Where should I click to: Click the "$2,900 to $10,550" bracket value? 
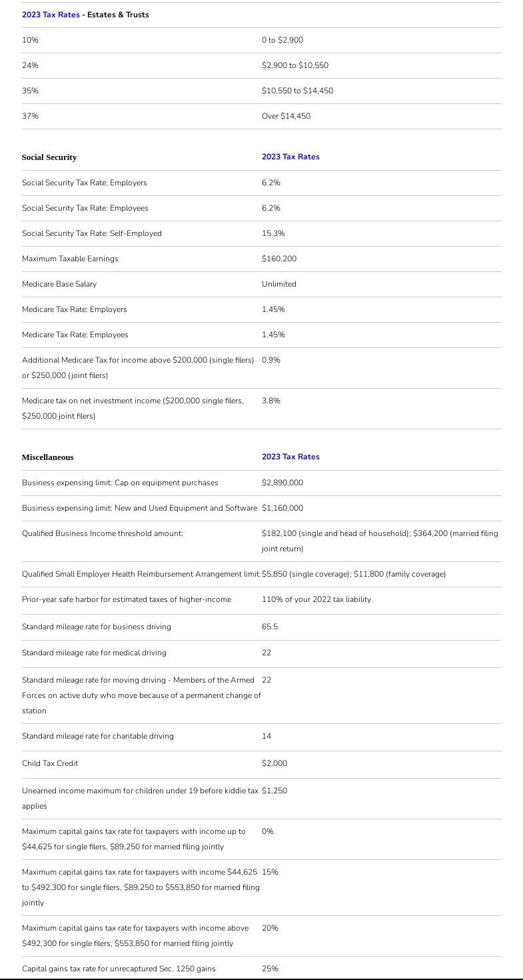pos(294,65)
